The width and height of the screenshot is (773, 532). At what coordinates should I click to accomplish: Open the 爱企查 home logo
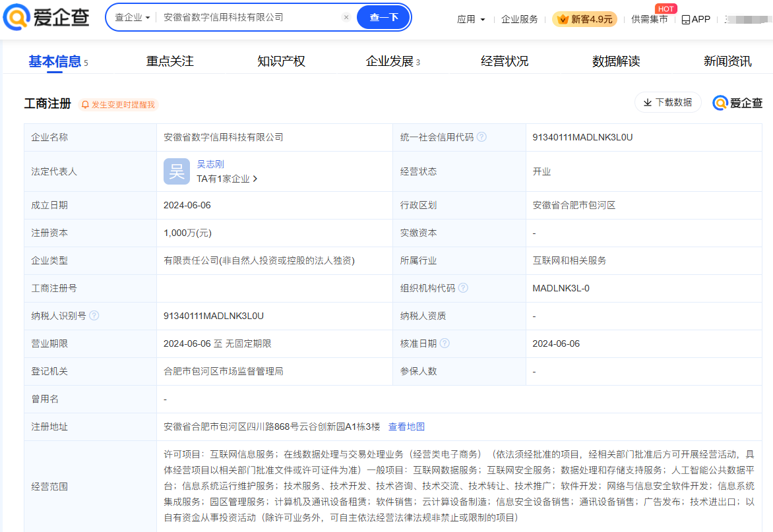tap(46, 17)
